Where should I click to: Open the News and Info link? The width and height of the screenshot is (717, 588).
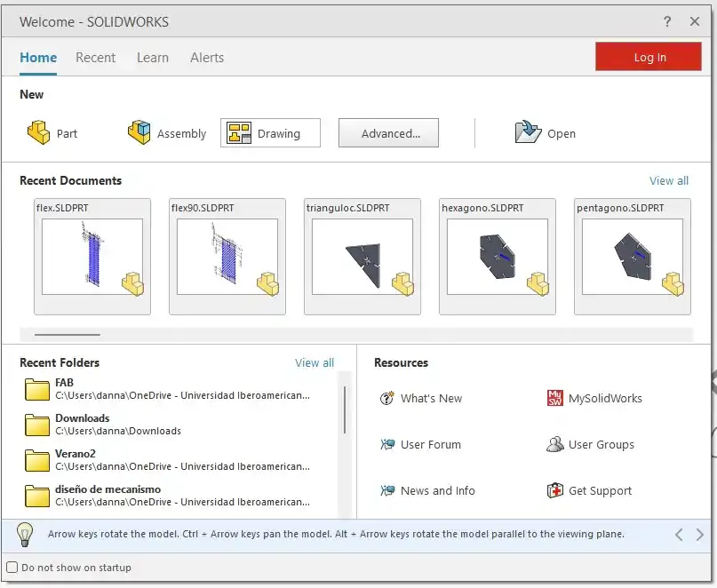click(438, 490)
